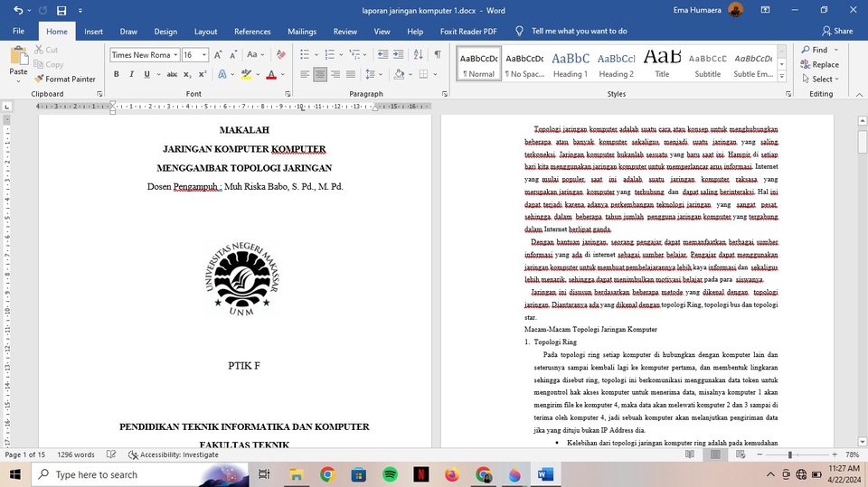Open the spelling and proofing status icon
868x487 pixels.
tap(111, 454)
